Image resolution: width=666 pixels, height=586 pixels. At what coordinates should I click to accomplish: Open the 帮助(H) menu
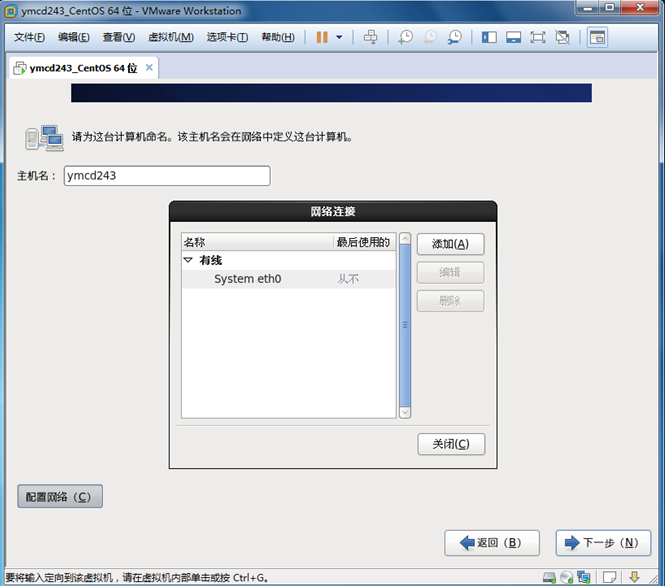[278, 37]
